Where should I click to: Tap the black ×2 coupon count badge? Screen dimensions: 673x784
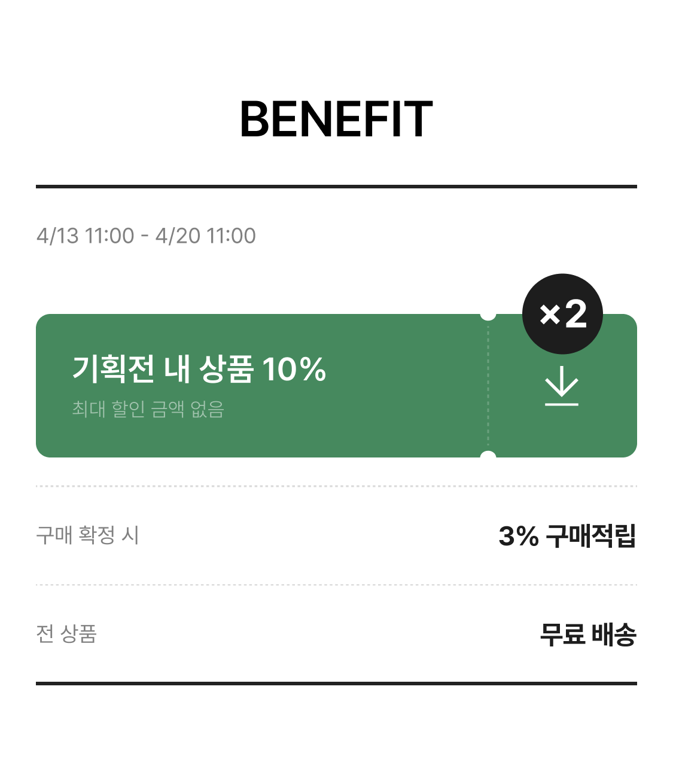click(x=562, y=314)
